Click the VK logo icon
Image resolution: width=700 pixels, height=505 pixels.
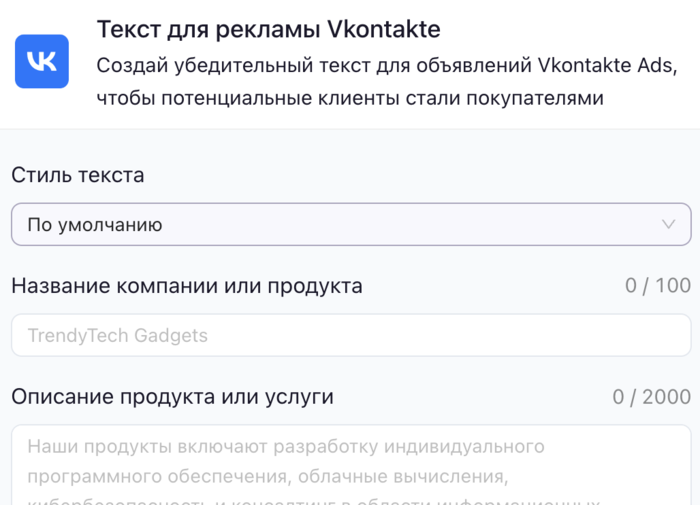point(42,61)
